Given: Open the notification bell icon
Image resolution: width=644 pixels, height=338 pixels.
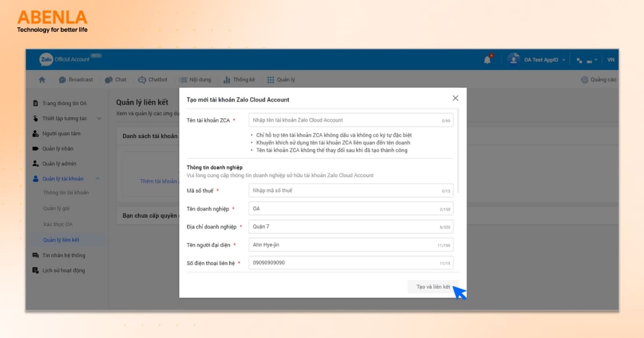Looking at the screenshot, I should pos(487,60).
